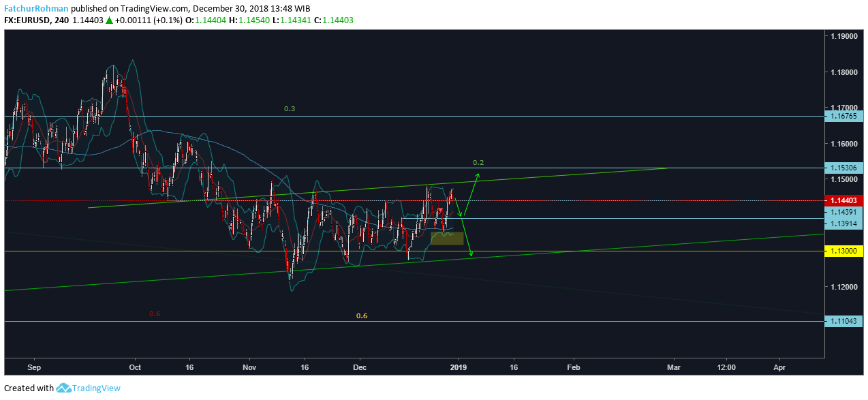Click the 2019 label on time axis
Screen dimensions: 868x400
pos(459,367)
